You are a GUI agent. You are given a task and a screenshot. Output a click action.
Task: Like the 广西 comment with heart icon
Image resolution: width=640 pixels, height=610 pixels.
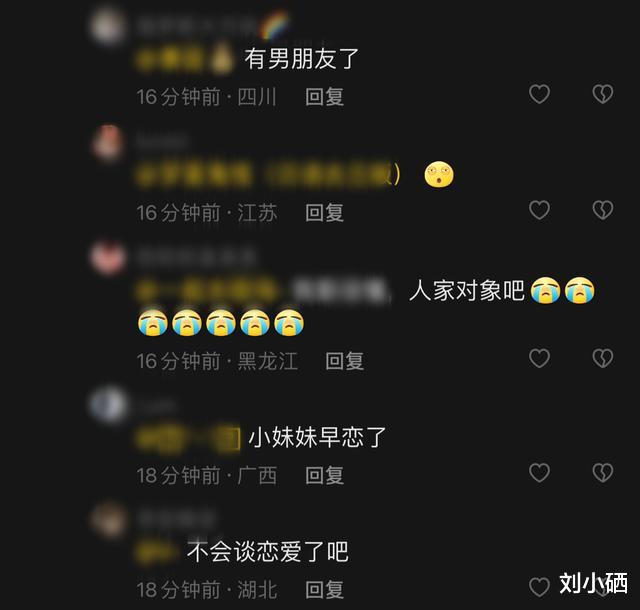pos(539,473)
